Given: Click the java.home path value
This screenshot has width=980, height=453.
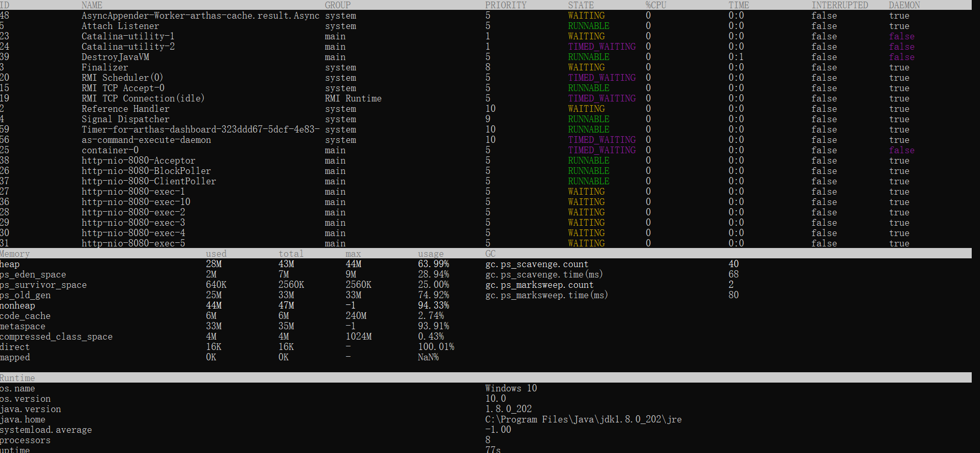Looking at the screenshot, I should tap(584, 419).
